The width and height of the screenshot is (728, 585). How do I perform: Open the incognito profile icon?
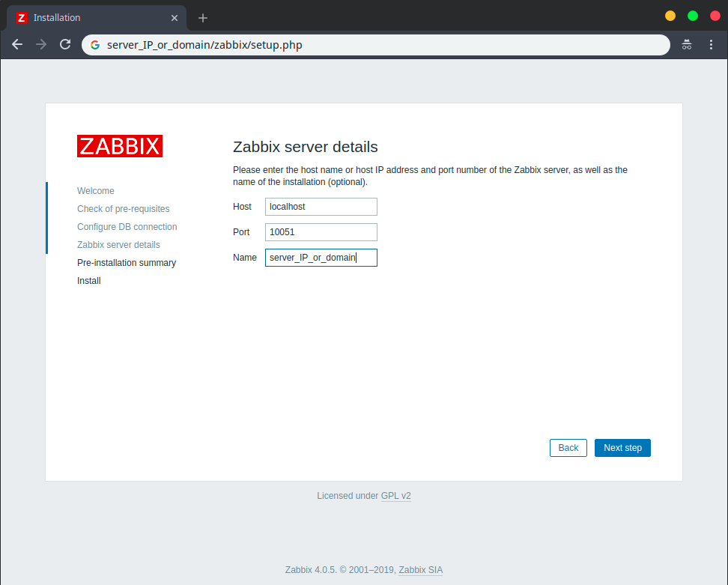point(687,45)
